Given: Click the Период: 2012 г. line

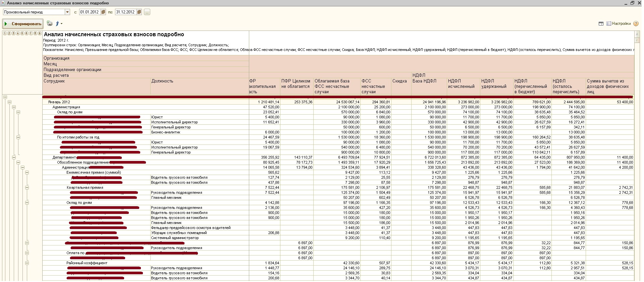Looking at the screenshot, I should click(x=56, y=40).
